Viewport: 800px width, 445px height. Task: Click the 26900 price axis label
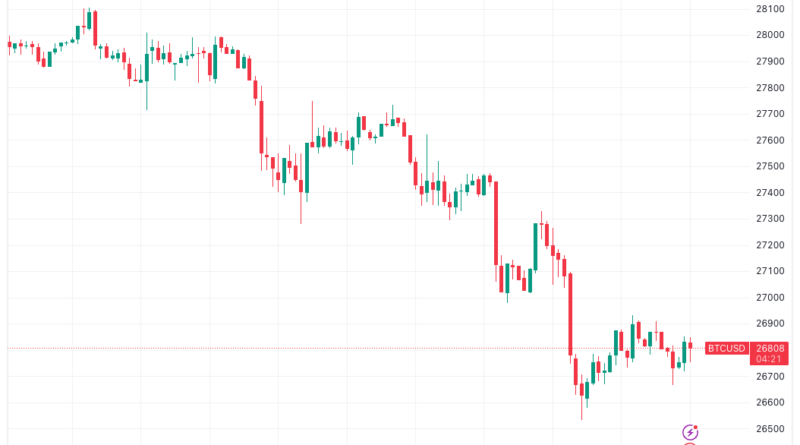pyautogui.click(x=772, y=324)
